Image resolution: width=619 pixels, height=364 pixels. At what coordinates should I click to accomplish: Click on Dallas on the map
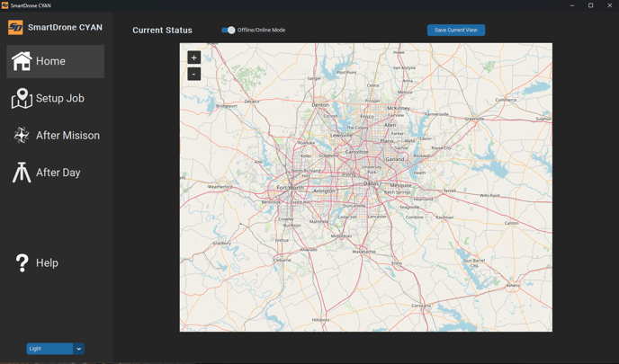[x=371, y=183]
